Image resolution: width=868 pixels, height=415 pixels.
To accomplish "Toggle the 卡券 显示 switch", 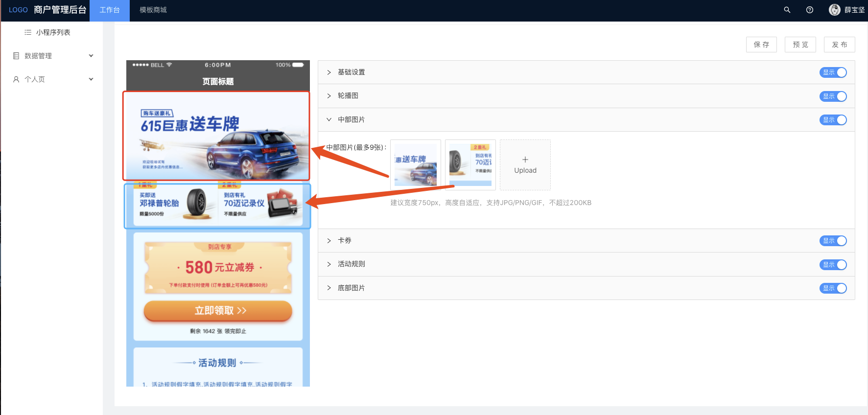I will [x=833, y=241].
